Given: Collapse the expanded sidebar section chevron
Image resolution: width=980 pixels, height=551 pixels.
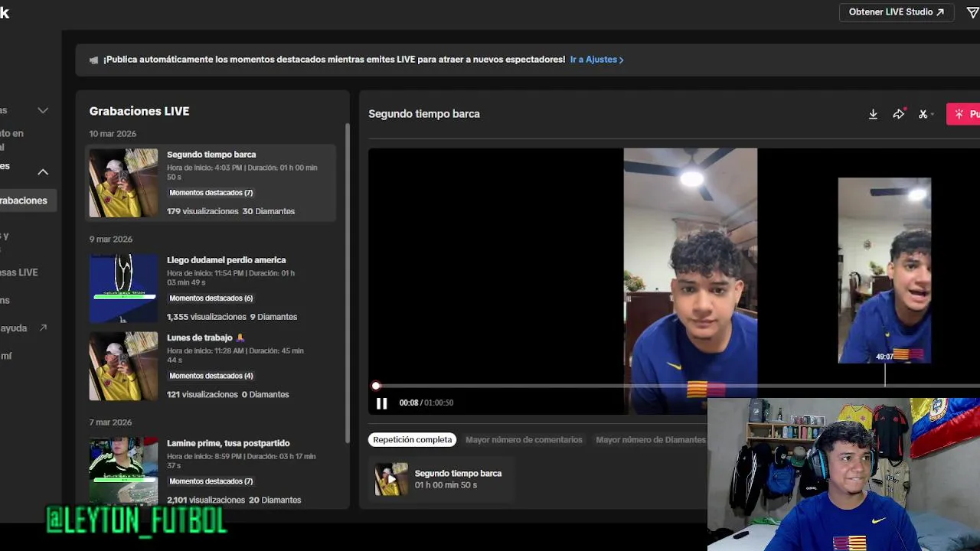Looking at the screenshot, I should pos(43,172).
